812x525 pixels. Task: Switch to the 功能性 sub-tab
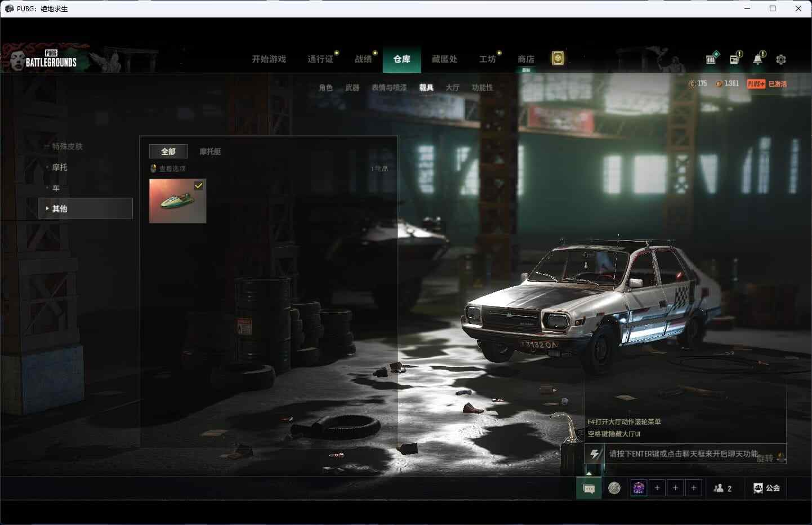pos(483,87)
